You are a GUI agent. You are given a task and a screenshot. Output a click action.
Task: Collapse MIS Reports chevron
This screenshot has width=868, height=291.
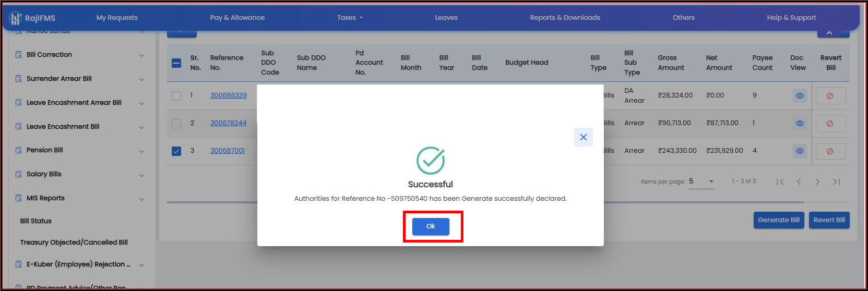tap(141, 199)
